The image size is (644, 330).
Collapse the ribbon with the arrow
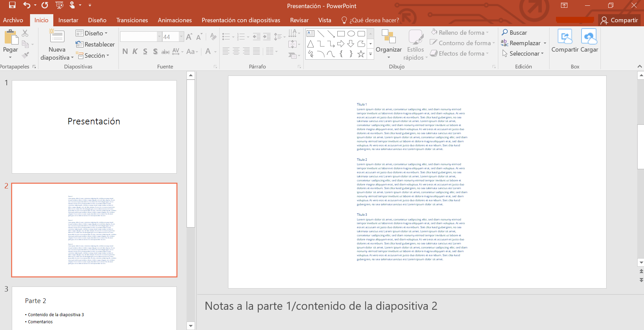tap(640, 66)
